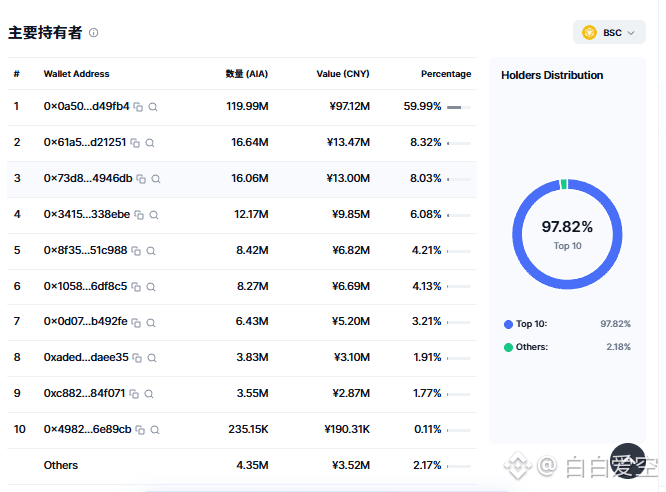This screenshot has width=666, height=492.
Task: Open wallet address 0x0a50...d49fb4
Action: tap(86, 106)
